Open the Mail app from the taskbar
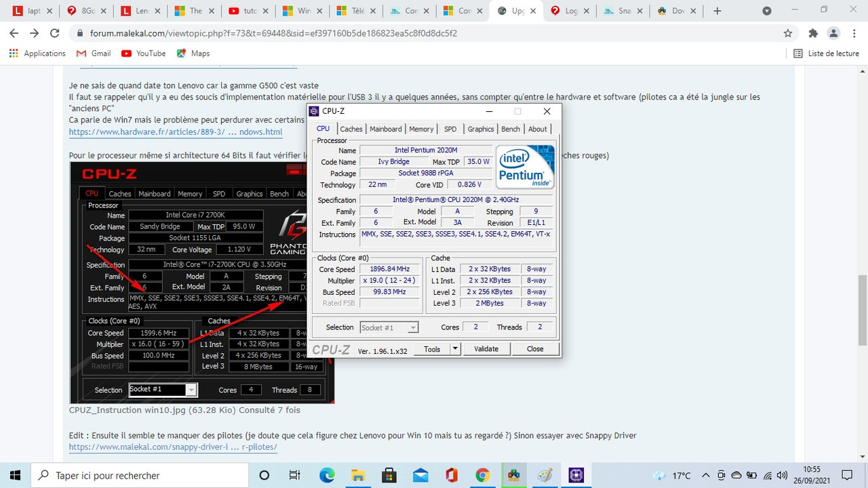 pyautogui.click(x=420, y=475)
